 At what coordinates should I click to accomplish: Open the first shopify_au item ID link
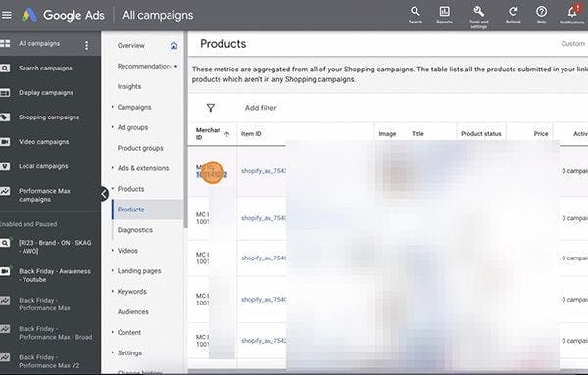click(264, 171)
